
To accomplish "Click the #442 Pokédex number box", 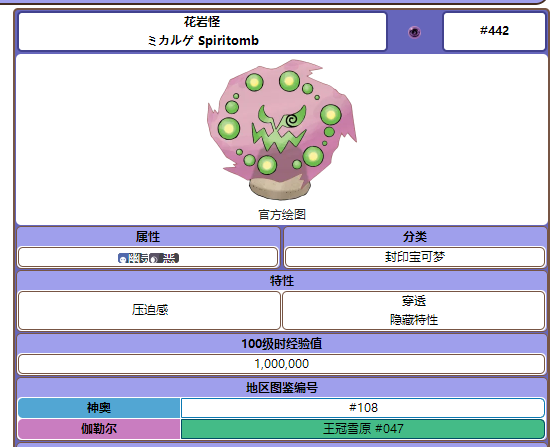I will click(494, 31).
